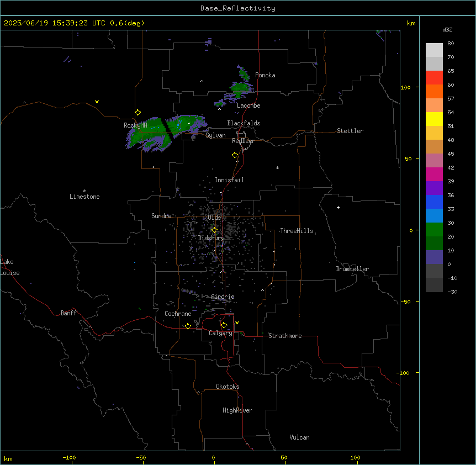This screenshot has height=465, width=476.
Task: Click the -30 value on dBZ legend
Action: pos(452,292)
